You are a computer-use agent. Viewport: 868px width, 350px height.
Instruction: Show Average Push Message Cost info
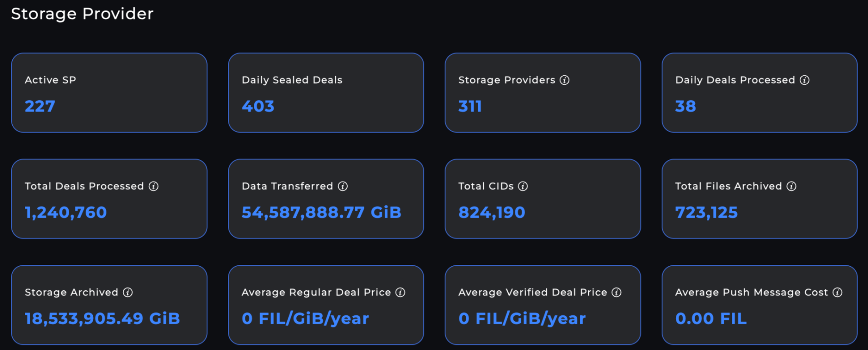click(837, 293)
